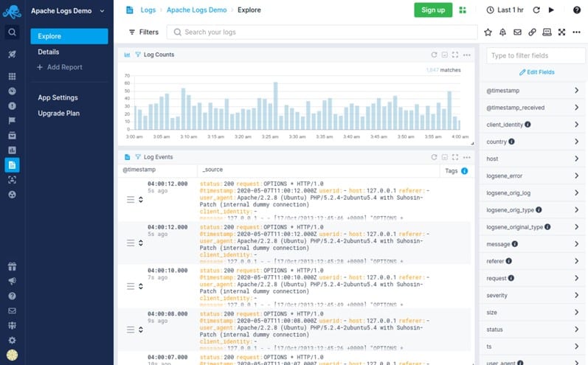
Task: Click the green grid icon beside Sign up
Action: [463, 10]
